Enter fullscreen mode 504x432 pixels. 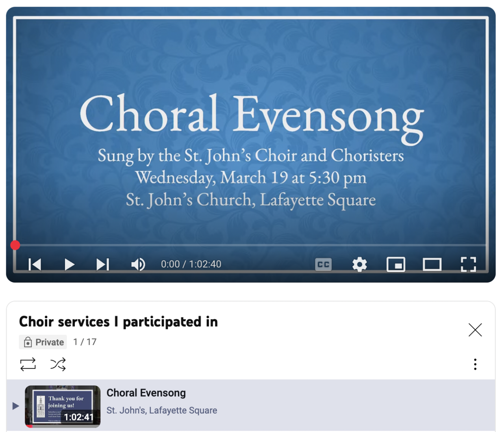click(x=469, y=264)
